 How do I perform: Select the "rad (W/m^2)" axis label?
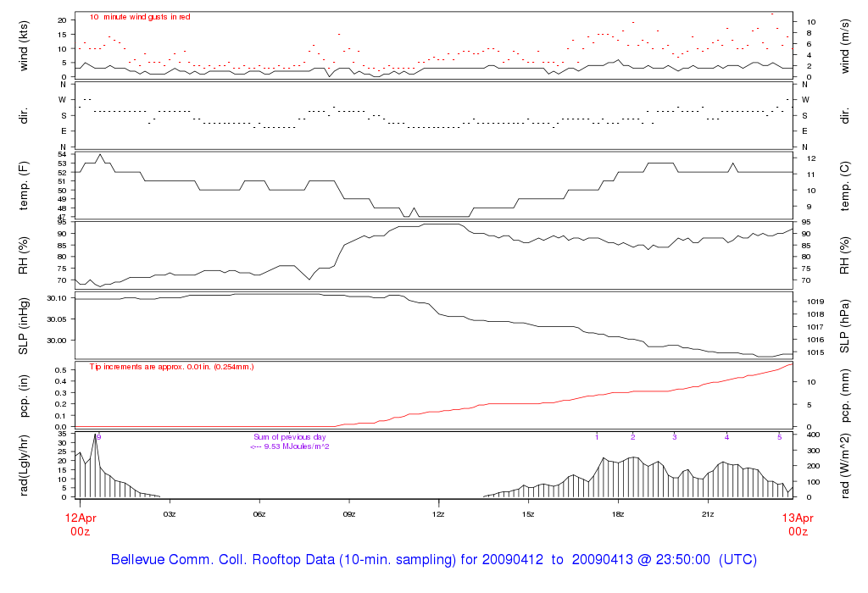point(845,466)
